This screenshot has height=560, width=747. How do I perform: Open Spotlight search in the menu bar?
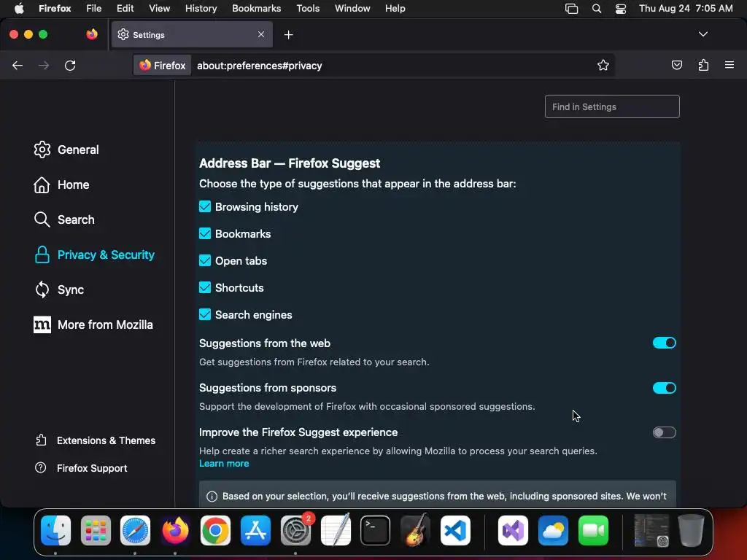[597, 9]
